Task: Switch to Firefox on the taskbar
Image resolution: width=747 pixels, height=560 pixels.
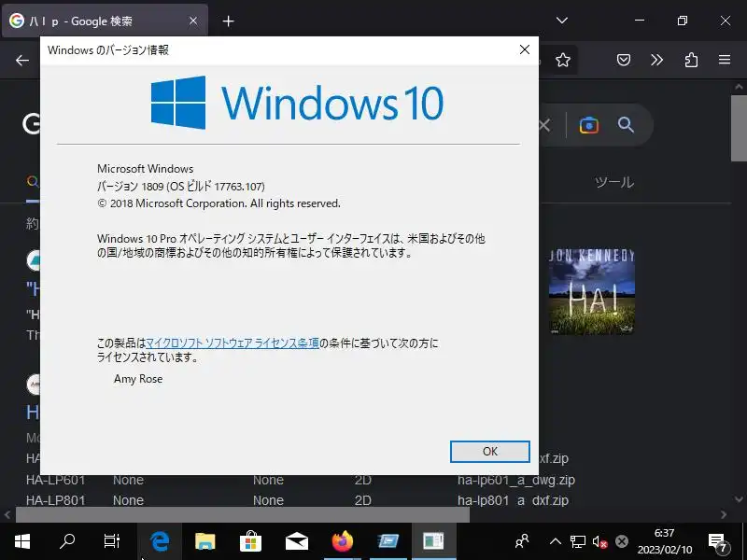Action: point(342,541)
